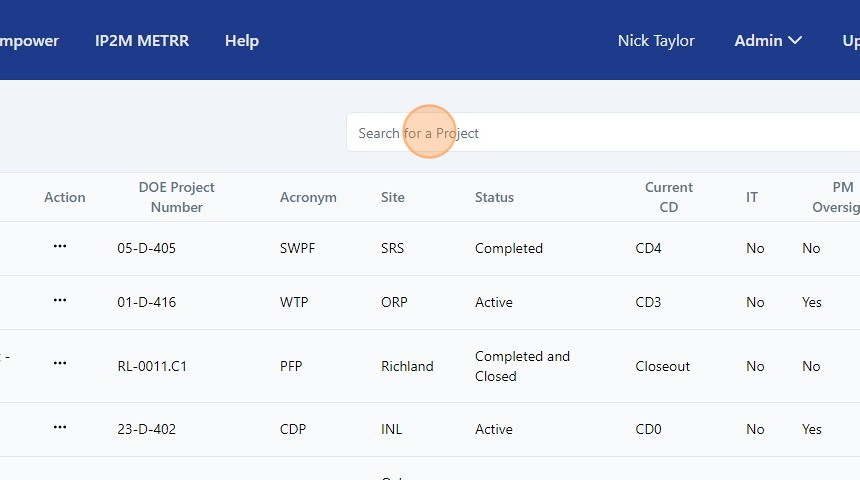Open the Help menu
Screen dimensions: 860x480
[x=242, y=41]
